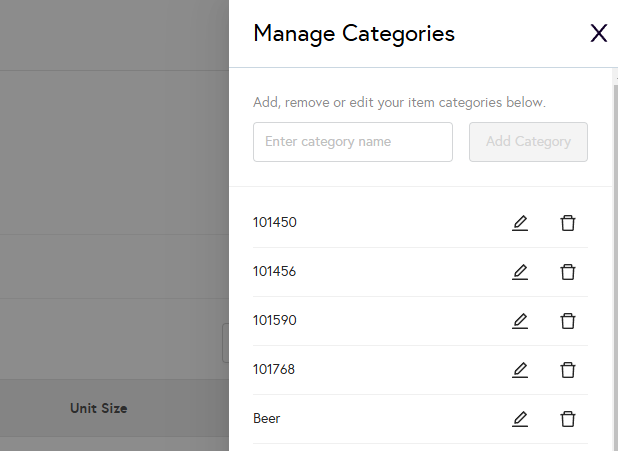The image size is (618, 451).
Task: Delete category 101590
Action: point(568,321)
